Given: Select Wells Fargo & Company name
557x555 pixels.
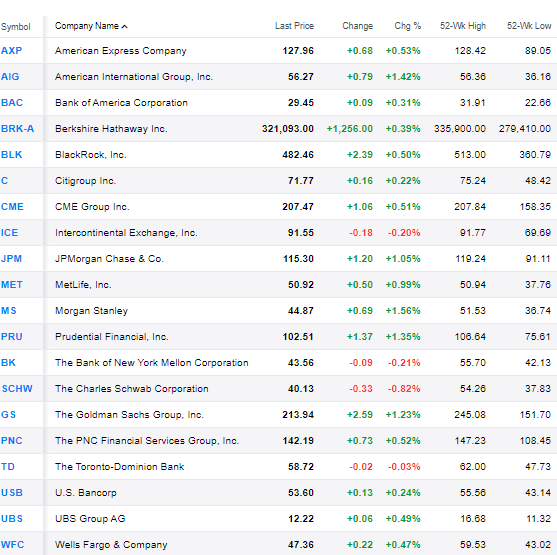Looking at the screenshot, I should [x=111, y=544].
